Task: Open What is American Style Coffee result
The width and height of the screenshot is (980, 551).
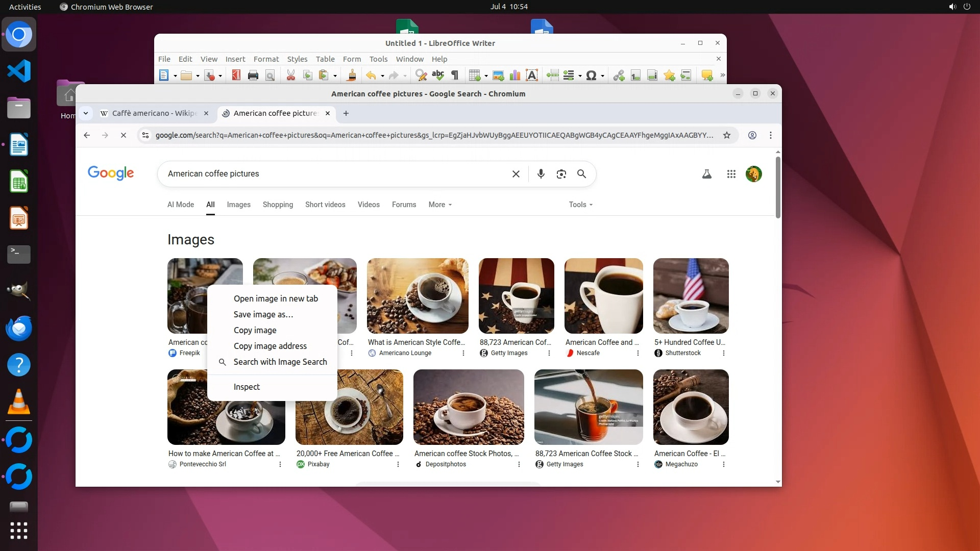Action: tap(416, 342)
